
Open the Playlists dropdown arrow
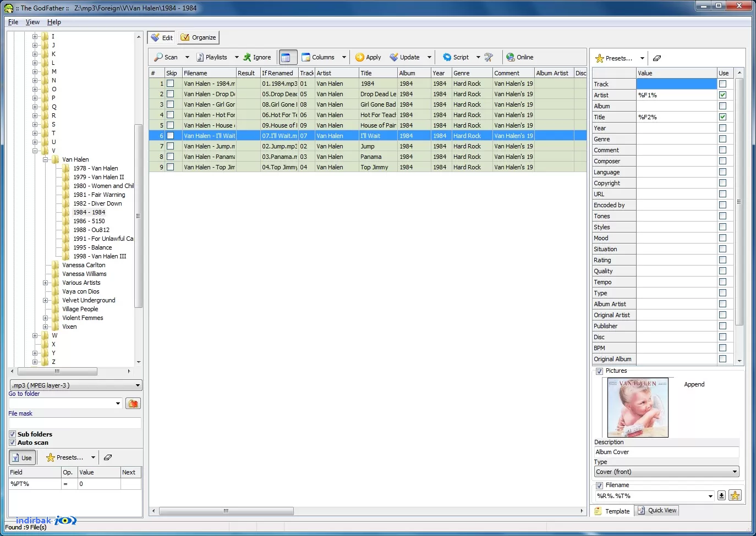(237, 57)
